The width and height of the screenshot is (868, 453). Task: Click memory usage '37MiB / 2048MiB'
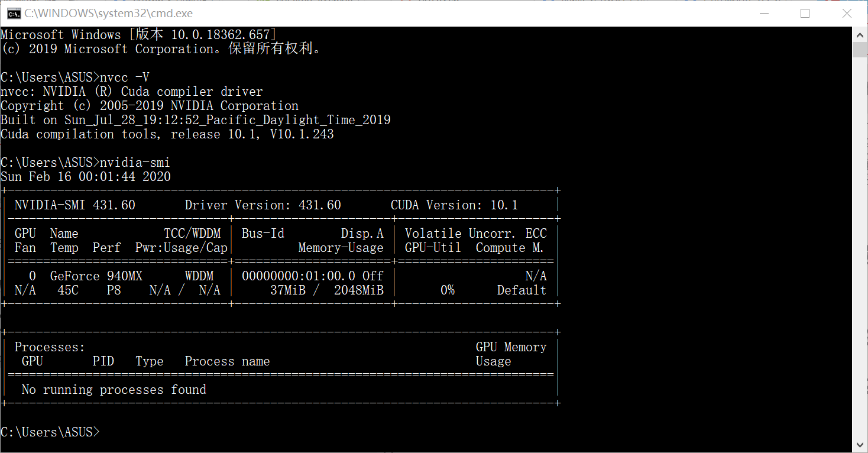(x=327, y=290)
